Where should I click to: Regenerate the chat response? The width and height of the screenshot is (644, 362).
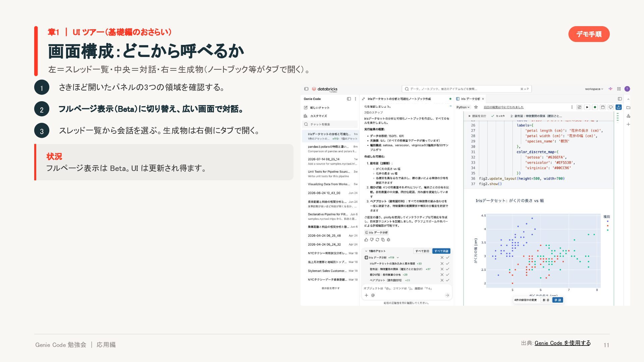[x=377, y=240]
